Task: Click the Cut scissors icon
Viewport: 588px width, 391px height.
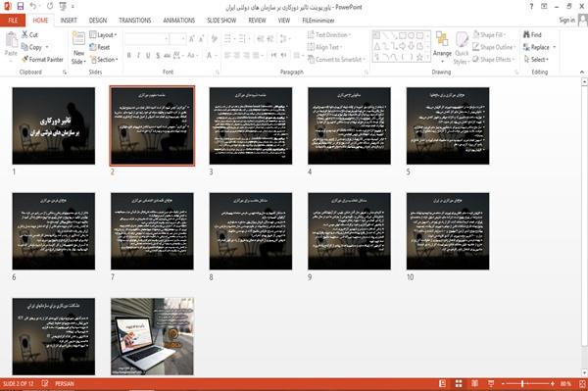Action: coord(24,34)
